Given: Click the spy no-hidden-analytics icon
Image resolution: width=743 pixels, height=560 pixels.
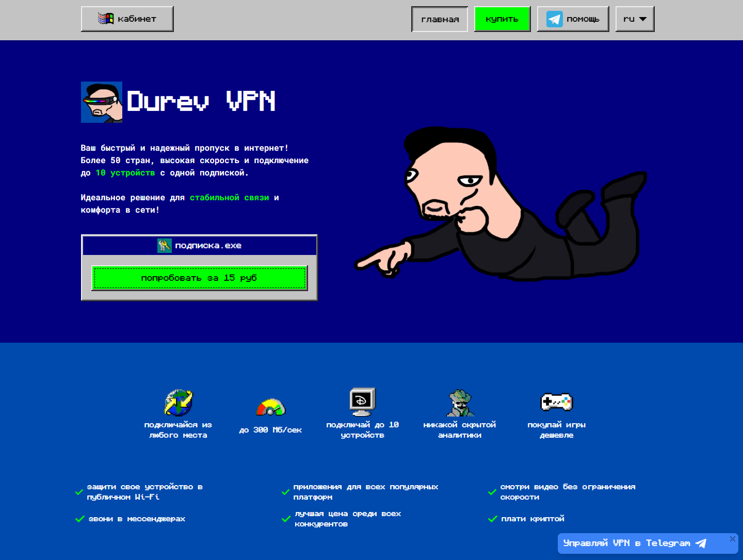Looking at the screenshot, I should tap(460, 403).
